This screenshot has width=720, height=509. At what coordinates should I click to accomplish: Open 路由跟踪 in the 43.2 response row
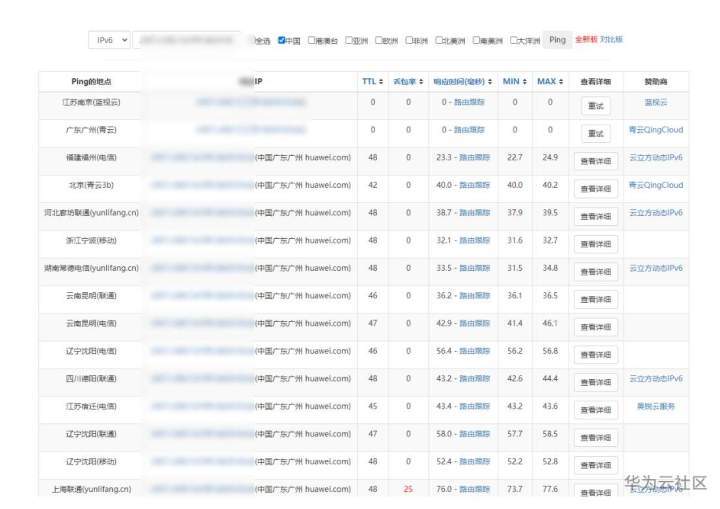point(475,379)
